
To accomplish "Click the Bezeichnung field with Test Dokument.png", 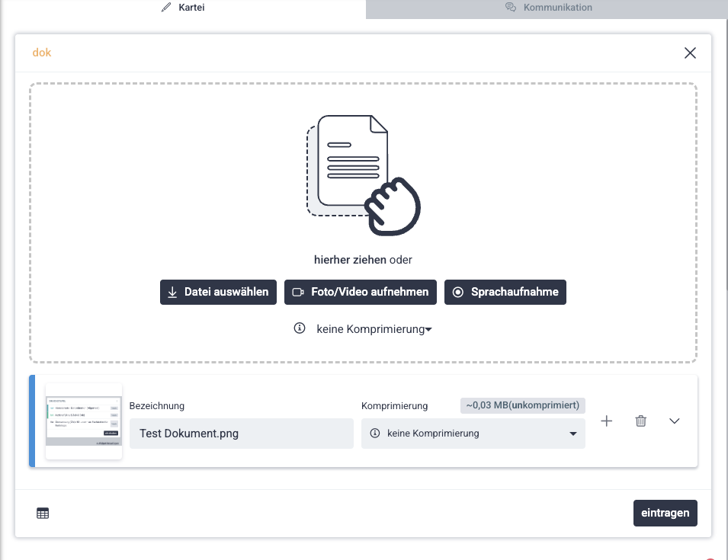I will point(241,434).
